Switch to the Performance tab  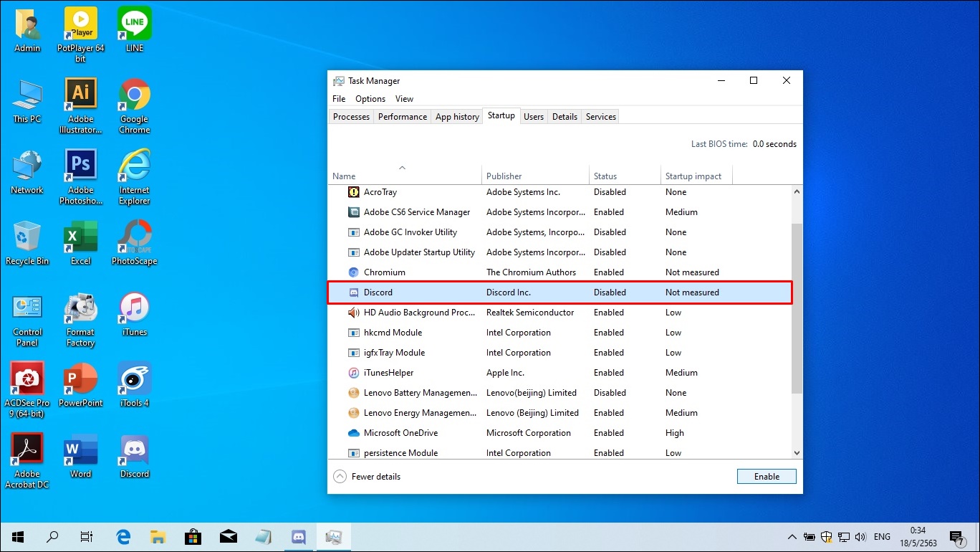tap(403, 117)
